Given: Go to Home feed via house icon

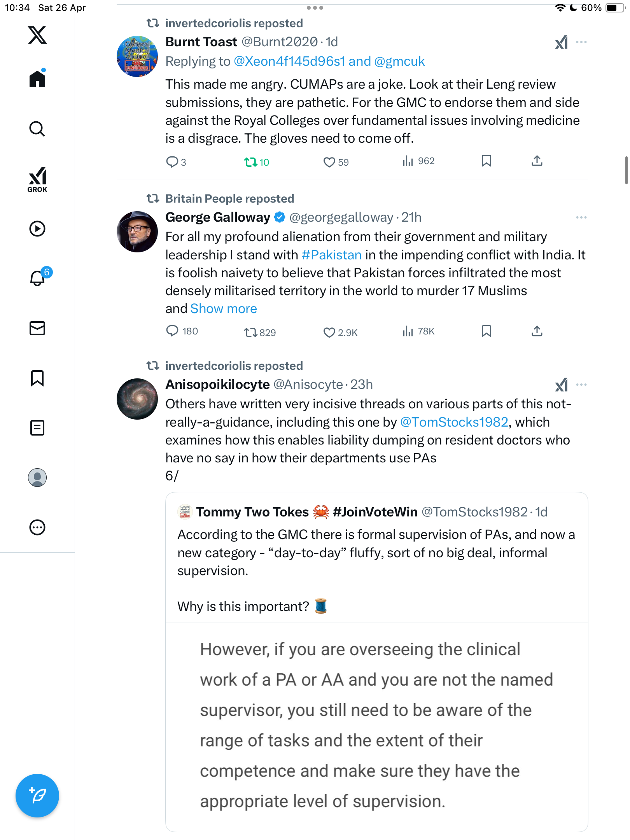Looking at the screenshot, I should tap(37, 79).
